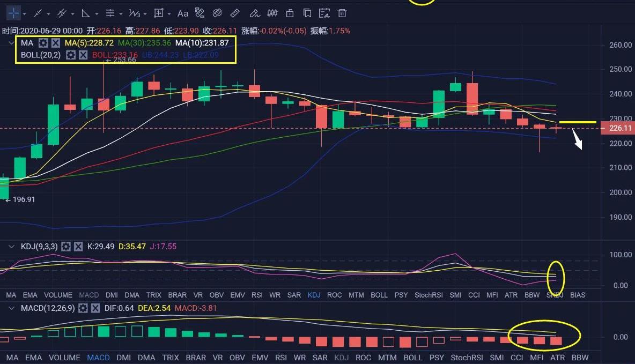Select StochRSI in the KDJ panel row
Viewport: 635px width, 364px height.
coord(429,295)
